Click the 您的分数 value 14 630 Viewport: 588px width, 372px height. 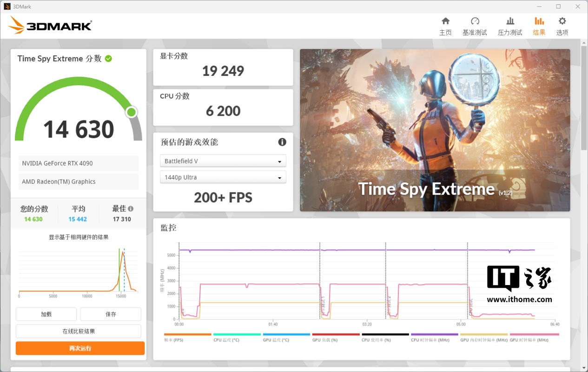33,219
